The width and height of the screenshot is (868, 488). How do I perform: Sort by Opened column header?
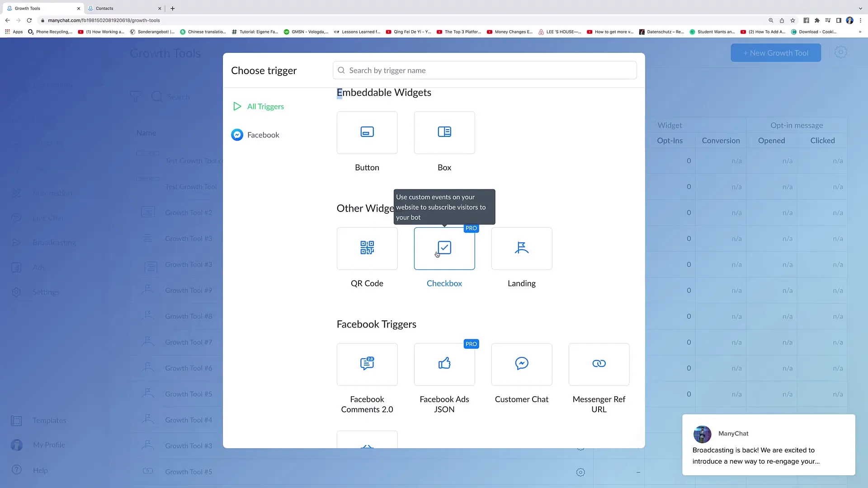(x=771, y=141)
